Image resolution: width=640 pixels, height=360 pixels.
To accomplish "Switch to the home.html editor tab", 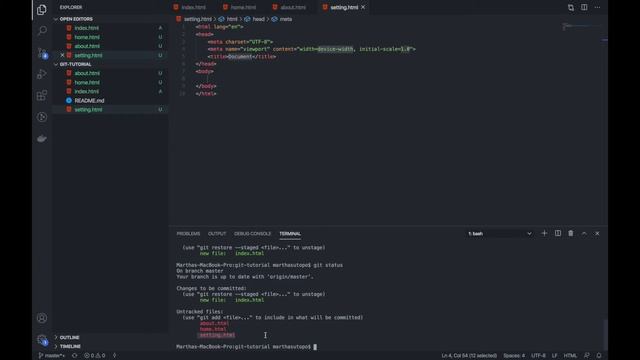I will tap(240, 7).
